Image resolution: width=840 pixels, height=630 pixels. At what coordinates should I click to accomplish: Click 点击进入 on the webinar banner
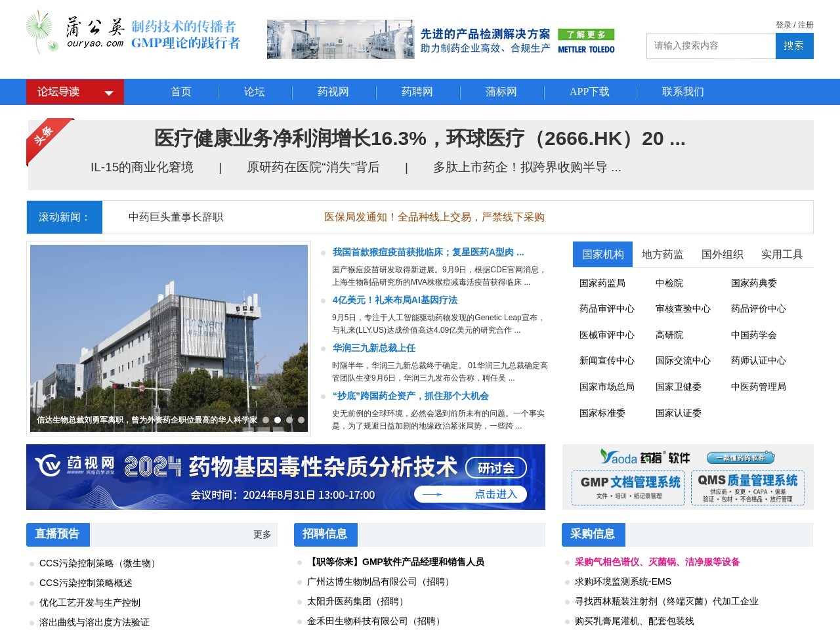(496, 494)
